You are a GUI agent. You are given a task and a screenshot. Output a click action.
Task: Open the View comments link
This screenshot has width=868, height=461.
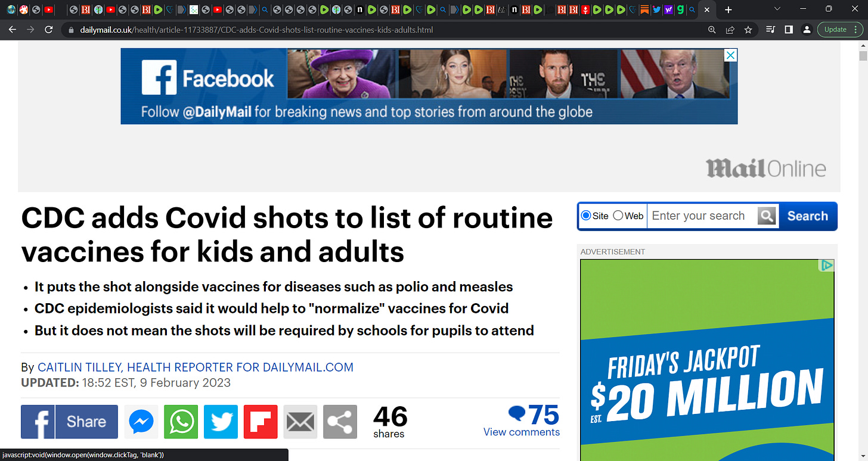(522, 432)
